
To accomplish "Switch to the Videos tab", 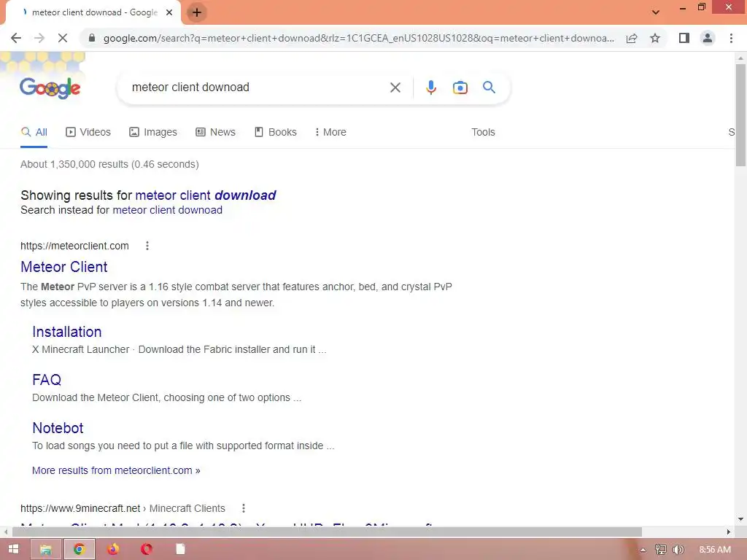I will coord(88,133).
